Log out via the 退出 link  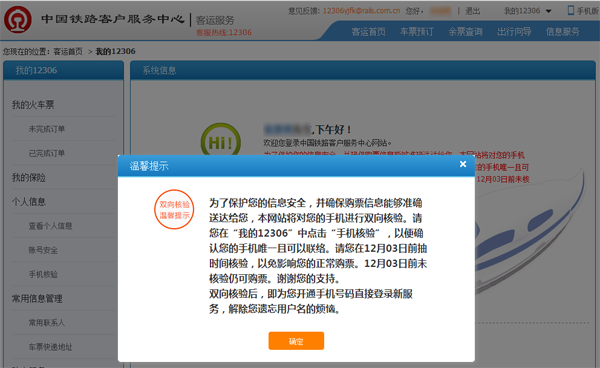click(473, 11)
